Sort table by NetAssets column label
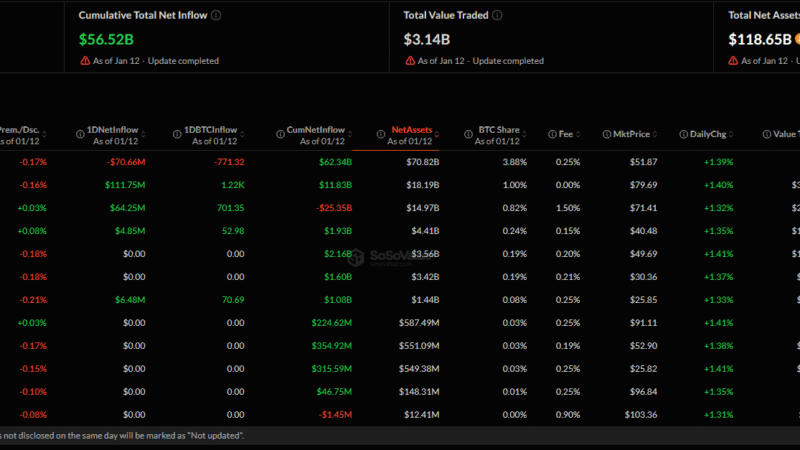 pos(411,131)
